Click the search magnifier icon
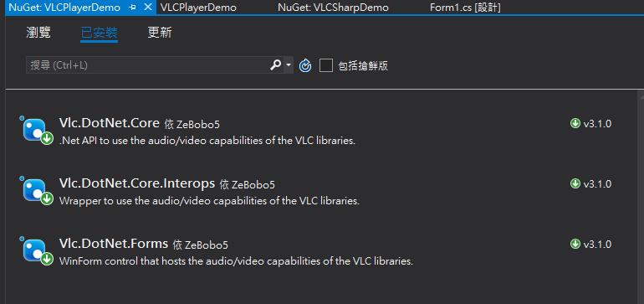644x304 pixels. 275,65
